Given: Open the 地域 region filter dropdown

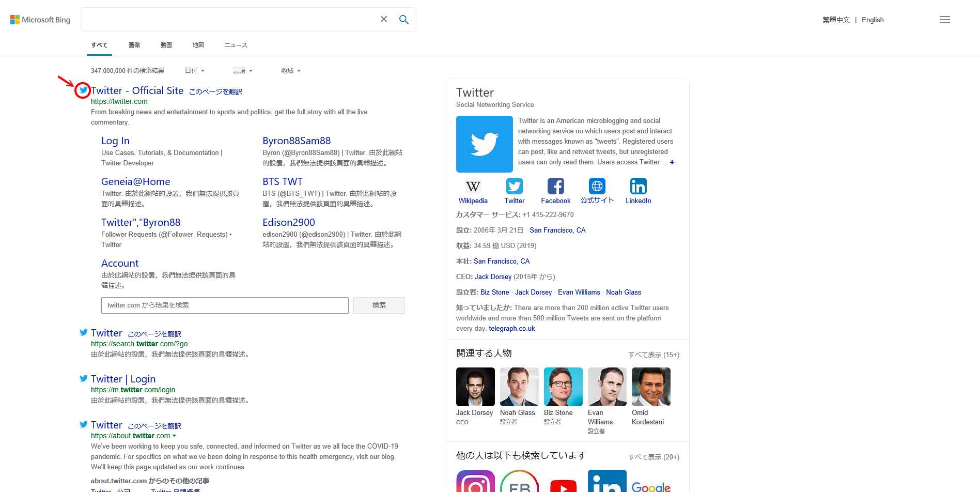Looking at the screenshot, I should pyautogui.click(x=291, y=71).
